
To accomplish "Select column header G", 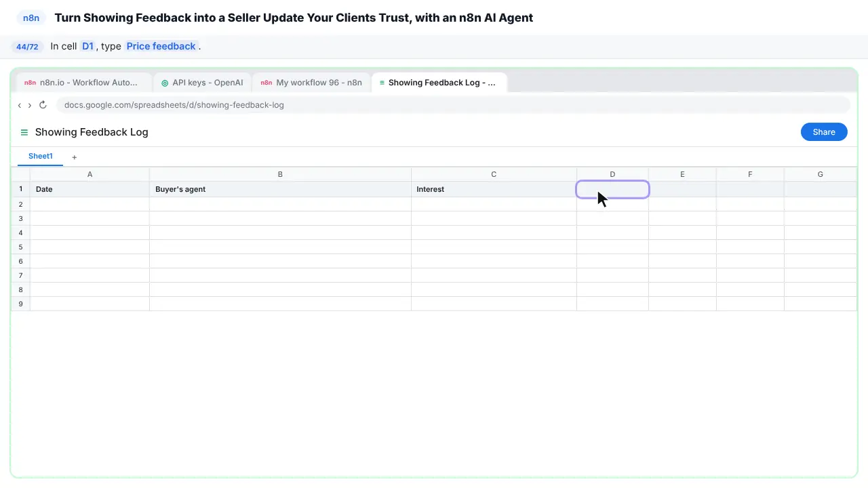I will click(x=820, y=174).
